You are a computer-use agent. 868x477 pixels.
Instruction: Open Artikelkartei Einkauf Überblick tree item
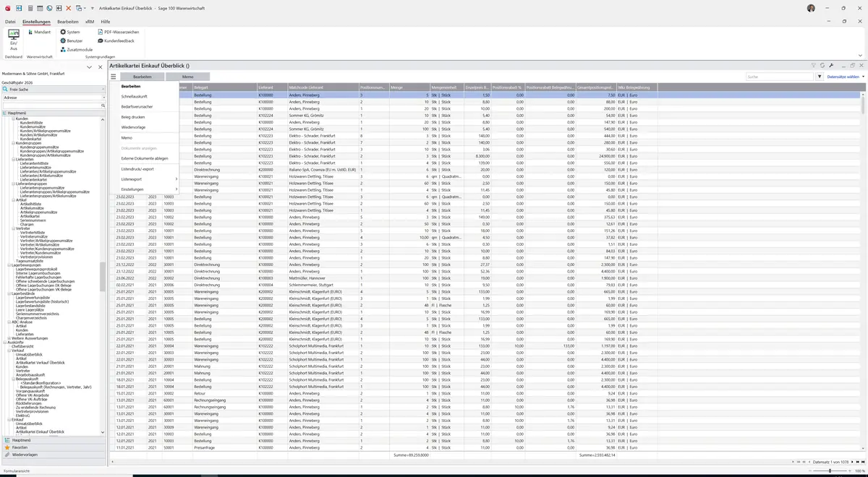pyautogui.click(x=40, y=431)
